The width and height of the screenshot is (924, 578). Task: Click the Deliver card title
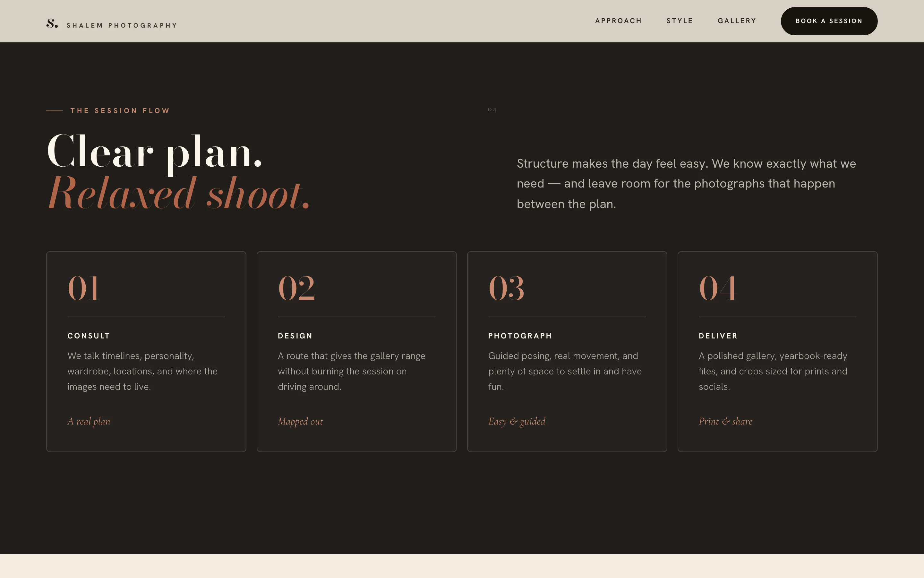(718, 336)
